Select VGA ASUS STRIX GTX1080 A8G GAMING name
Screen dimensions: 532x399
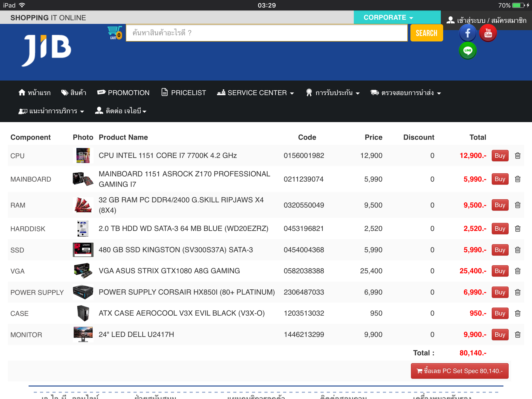tap(169, 271)
